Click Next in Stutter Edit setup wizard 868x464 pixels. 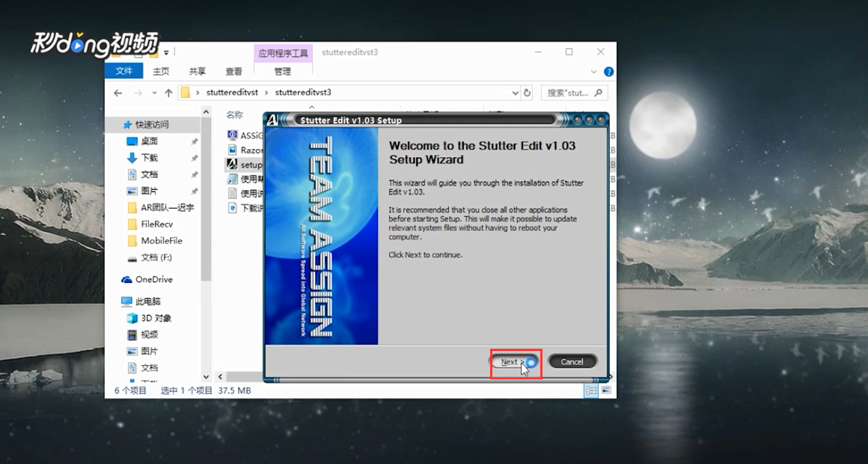[x=514, y=362]
